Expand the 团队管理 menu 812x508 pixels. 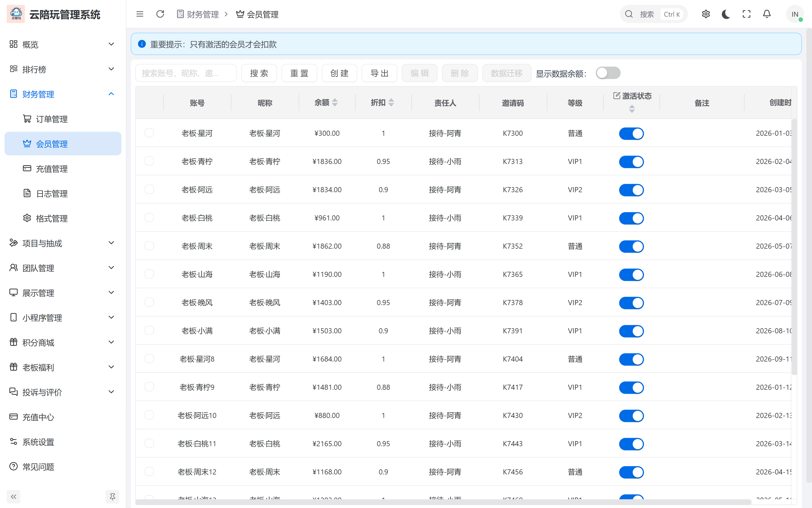63,268
